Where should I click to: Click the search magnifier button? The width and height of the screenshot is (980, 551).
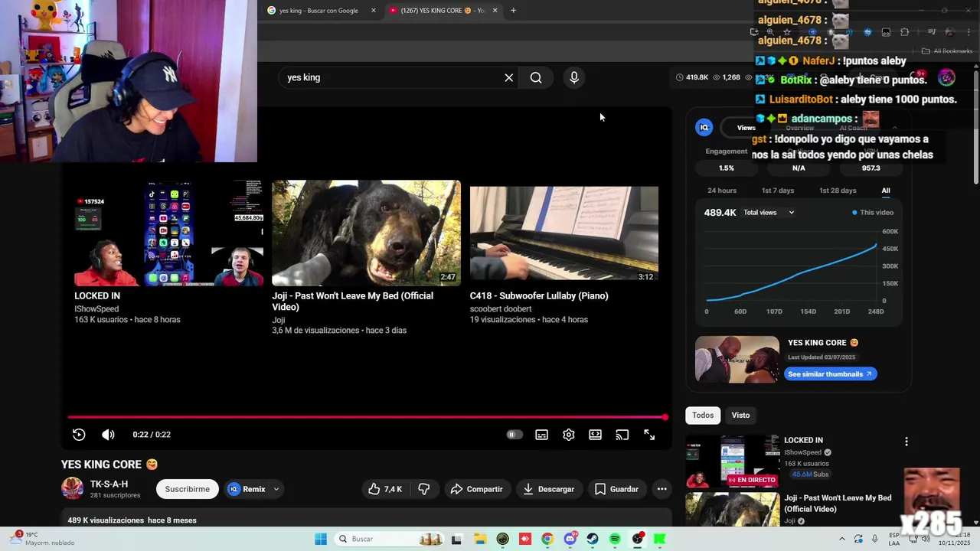pos(536,77)
